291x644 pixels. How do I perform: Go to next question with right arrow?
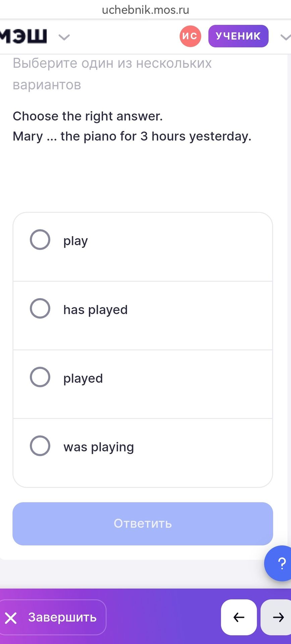click(276, 617)
